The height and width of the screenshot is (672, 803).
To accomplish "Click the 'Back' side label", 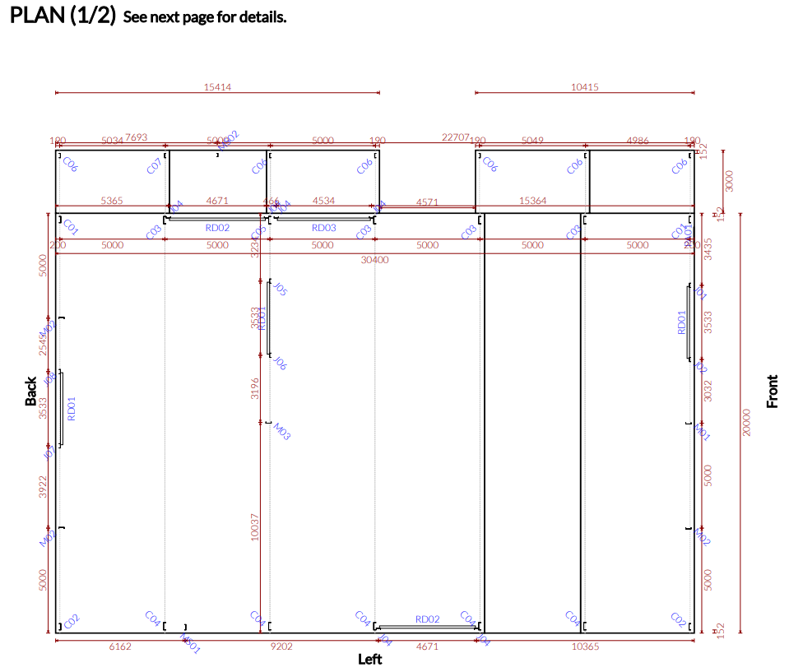I will (x=31, y=392).
